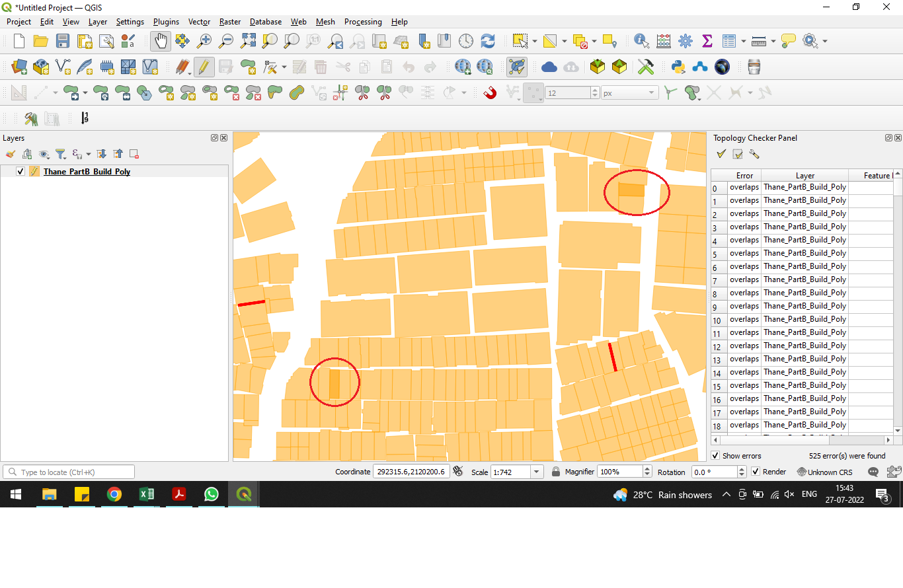Expand the Magnifier dropdown
903x588 pixels.
[645, 472]
